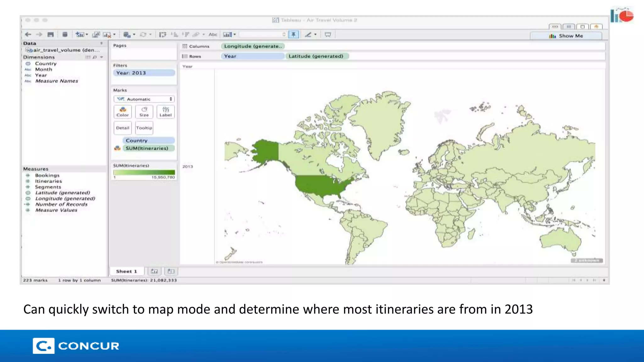This screenshot has width=644, height=362.
Task: Open the auto updates dropdown arrow
Action: pyautogui.click(x=134, y=35)
